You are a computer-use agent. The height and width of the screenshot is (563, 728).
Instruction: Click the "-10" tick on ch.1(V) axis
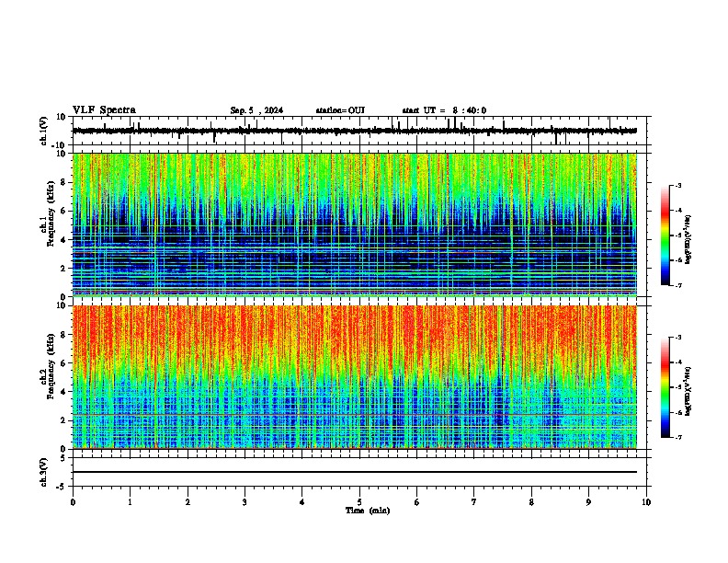click(x=59, y=145)
